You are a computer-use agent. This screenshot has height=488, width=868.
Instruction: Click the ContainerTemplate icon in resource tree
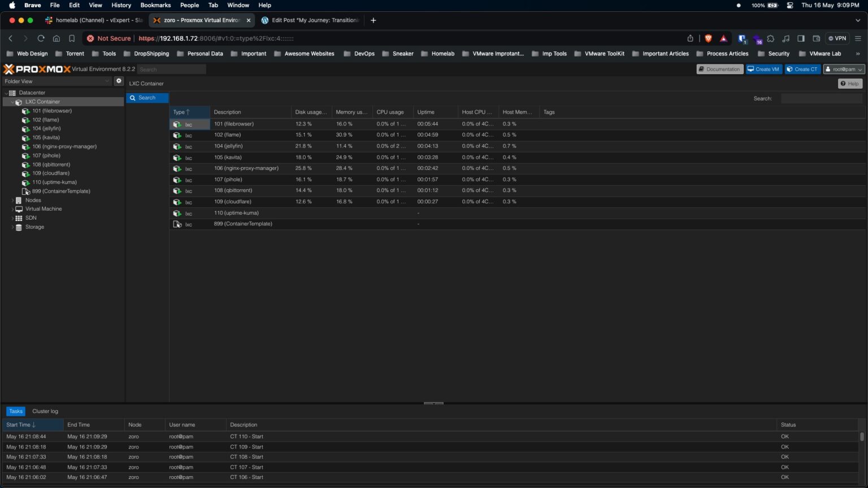coord(25,191)
